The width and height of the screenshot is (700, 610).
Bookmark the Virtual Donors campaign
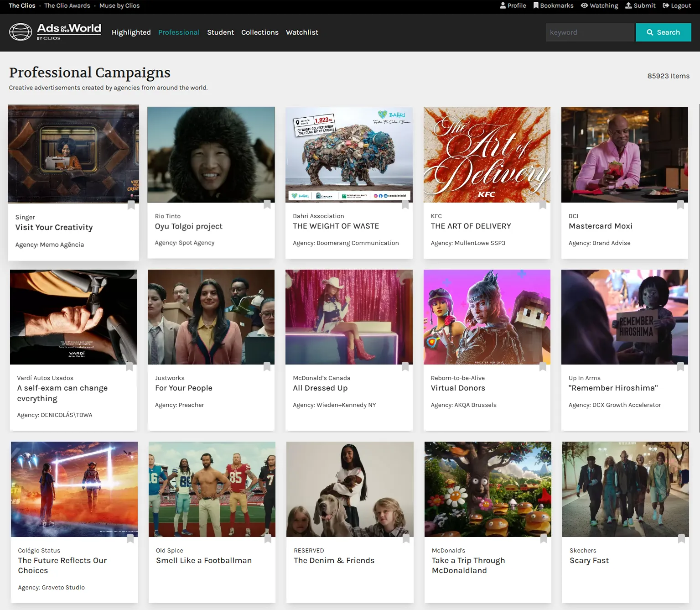tap(543, 367)
